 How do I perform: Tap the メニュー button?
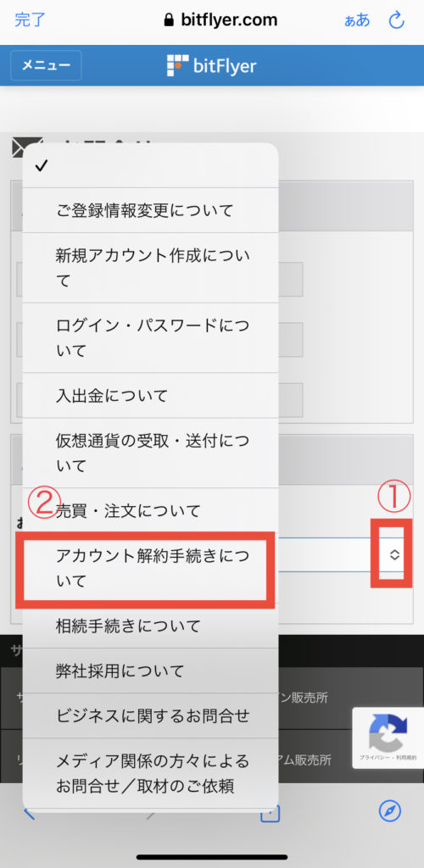pyautogui.click(x=46, y=65)
